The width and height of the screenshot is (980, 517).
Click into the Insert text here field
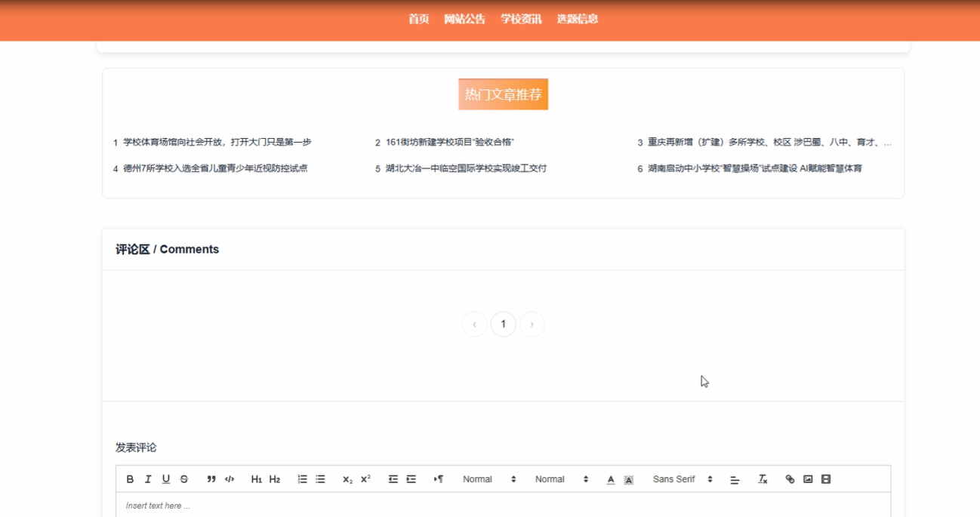(503, 505)
